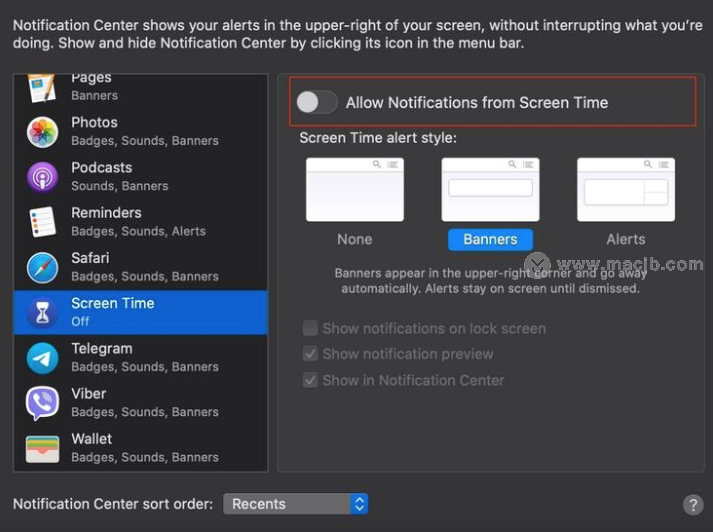Click "Badges, Sounds, Banners" under Wallet
The width and height of the screenshot is (713, 532).
[x=145, y=457]
